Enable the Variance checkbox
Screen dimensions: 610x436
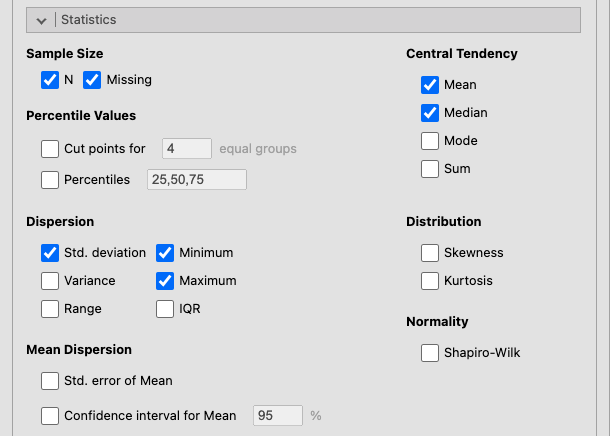click(50, 281)
